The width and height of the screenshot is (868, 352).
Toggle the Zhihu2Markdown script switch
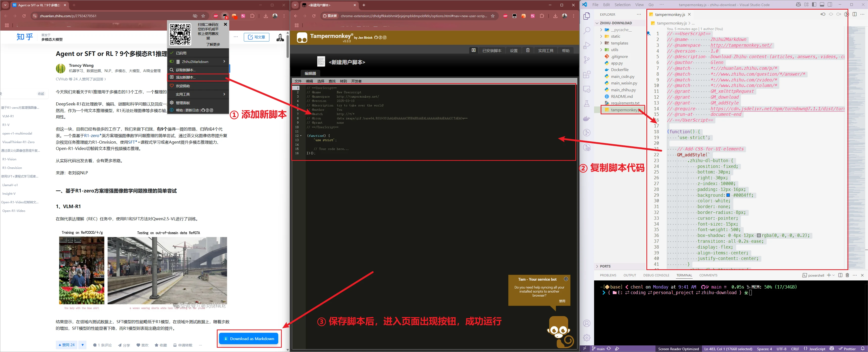click(x=172, y=62)
